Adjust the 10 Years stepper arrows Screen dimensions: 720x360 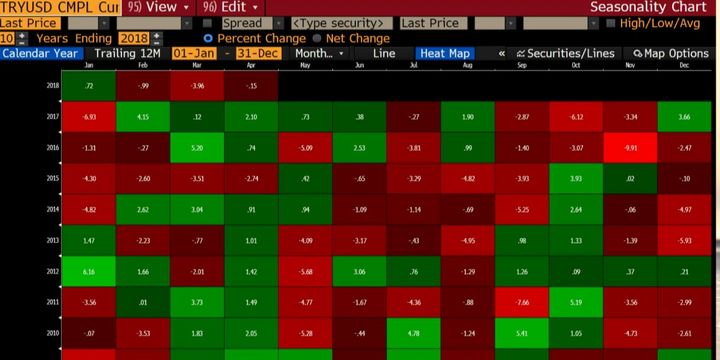tap(22, 39)
